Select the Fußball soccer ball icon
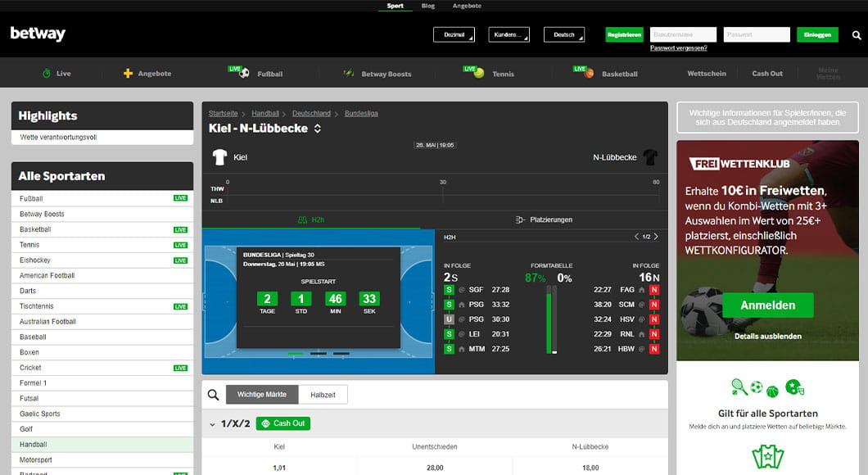The image size is (868, 475). point(244,73)
